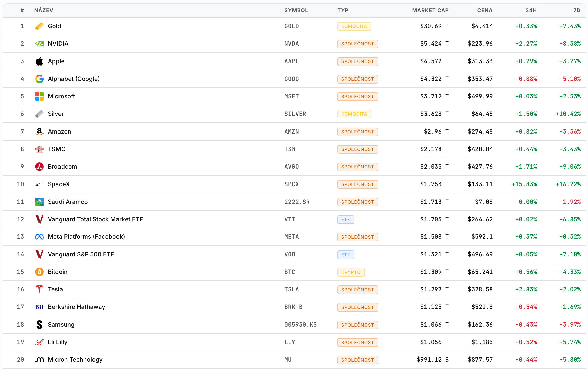Viewport: 588px width, 371px height.
Task: Click the Micron Technology logo
Action: (39, 360)
